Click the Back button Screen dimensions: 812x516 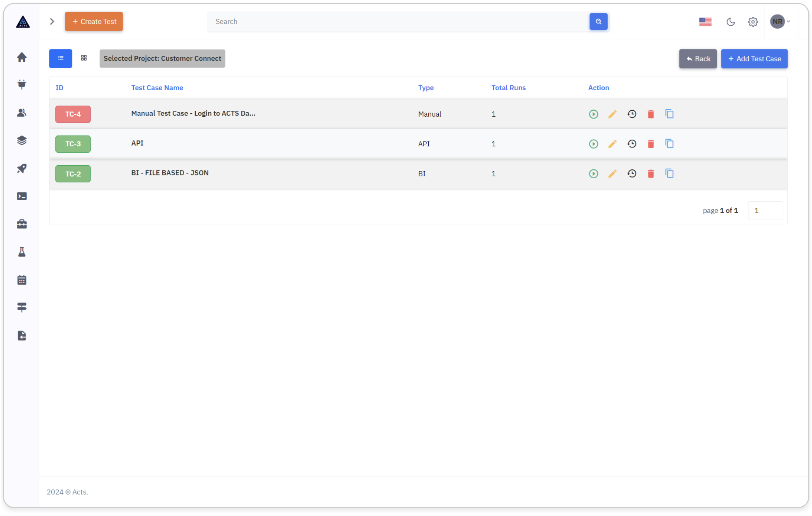click(x=698, y=59)
